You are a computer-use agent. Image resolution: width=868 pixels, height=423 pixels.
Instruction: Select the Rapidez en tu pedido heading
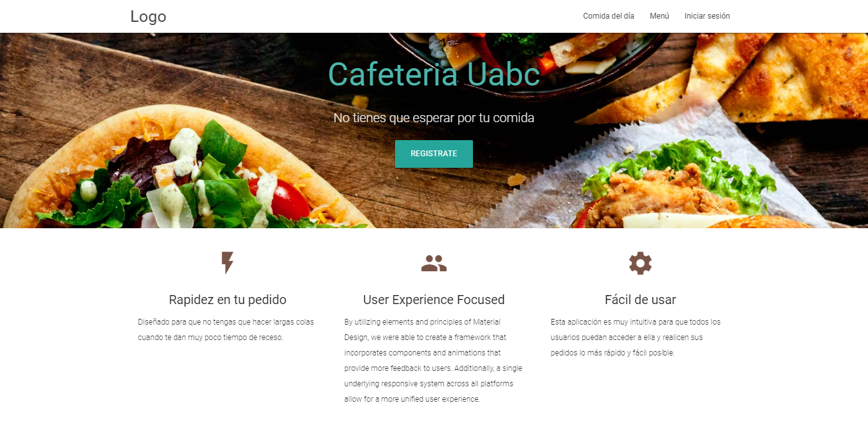pyautogui.click(x=227, y=300)
